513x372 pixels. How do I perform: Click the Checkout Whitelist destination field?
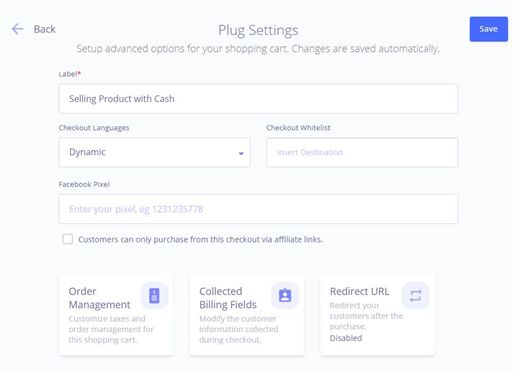pyautogui.click(x=362, y=152)
